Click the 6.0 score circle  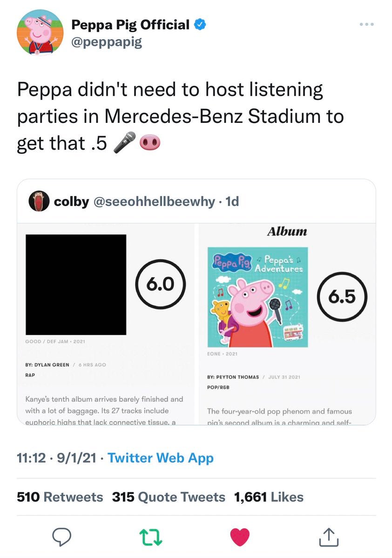coord(161,285)
